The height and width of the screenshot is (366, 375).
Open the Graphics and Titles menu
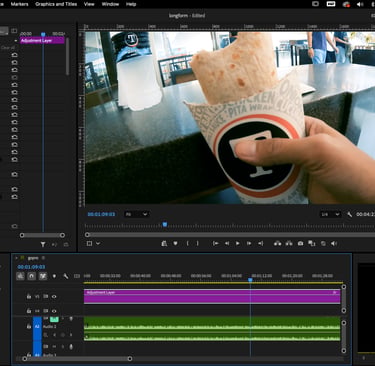point(56,4)
